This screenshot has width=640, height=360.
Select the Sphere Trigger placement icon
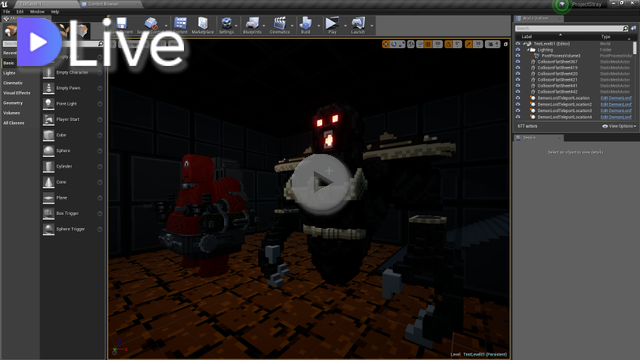(x=49, y=229)
